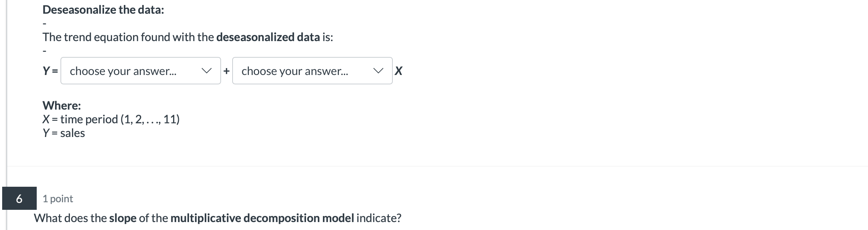
Task: Click the bold "deseasonalized data" text
Action: pyautogui.click(x=268, y=37)
